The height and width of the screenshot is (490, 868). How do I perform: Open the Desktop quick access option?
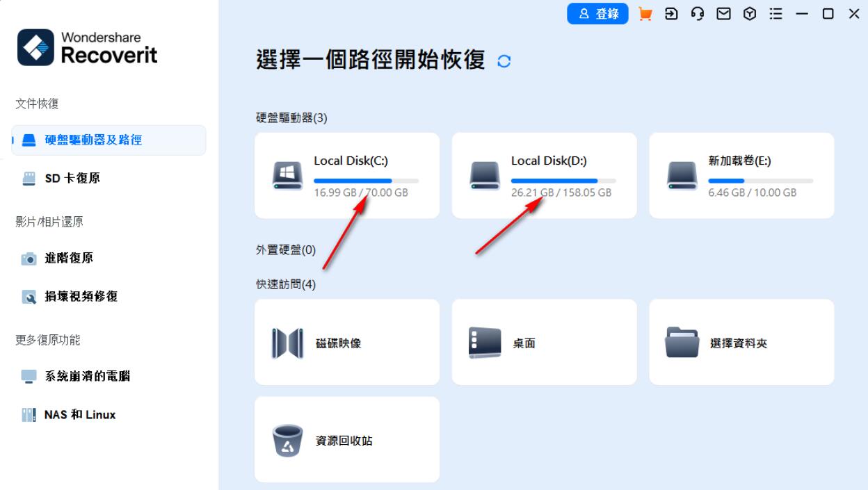pos(544,341)
